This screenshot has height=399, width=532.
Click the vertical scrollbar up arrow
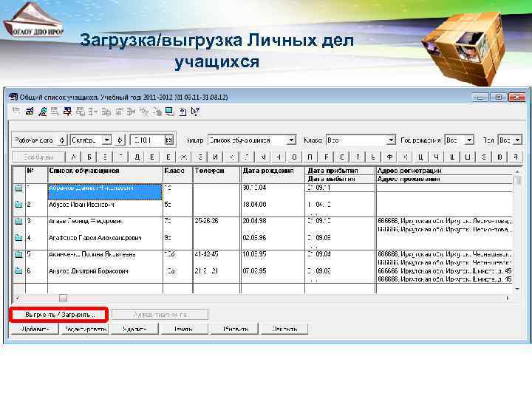(517, 171)
